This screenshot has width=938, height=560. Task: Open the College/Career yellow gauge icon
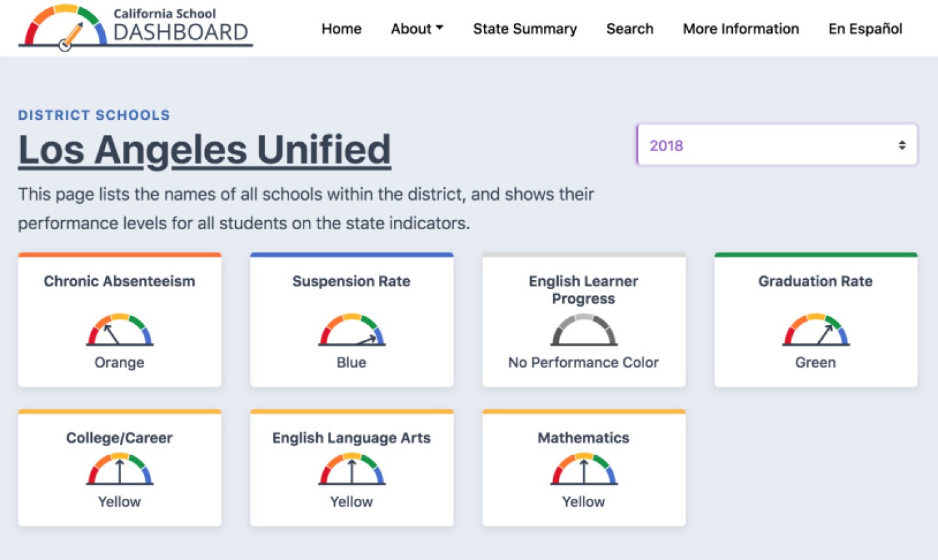coord(120,469)
